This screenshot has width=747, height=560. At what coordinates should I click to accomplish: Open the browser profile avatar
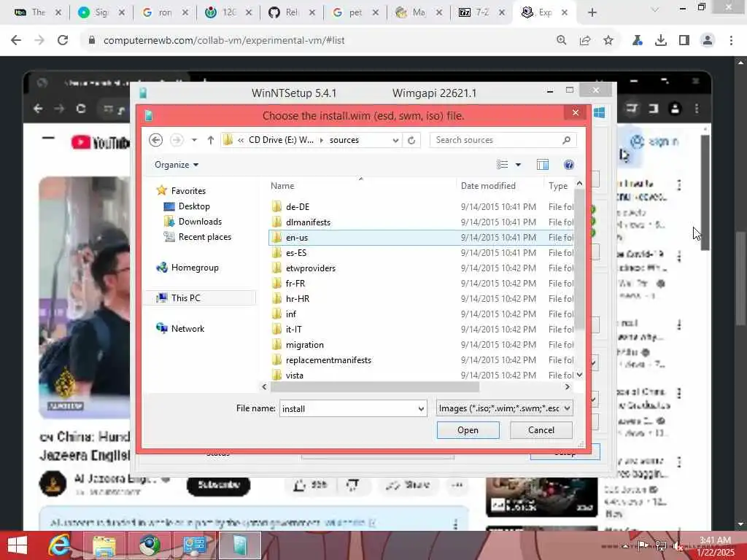[708, 41]
